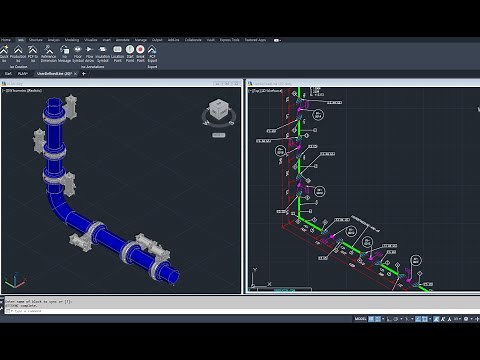The image size is (480, 360).
Task: Open the Visualize ribbon tab
Action: click(90, 40)
